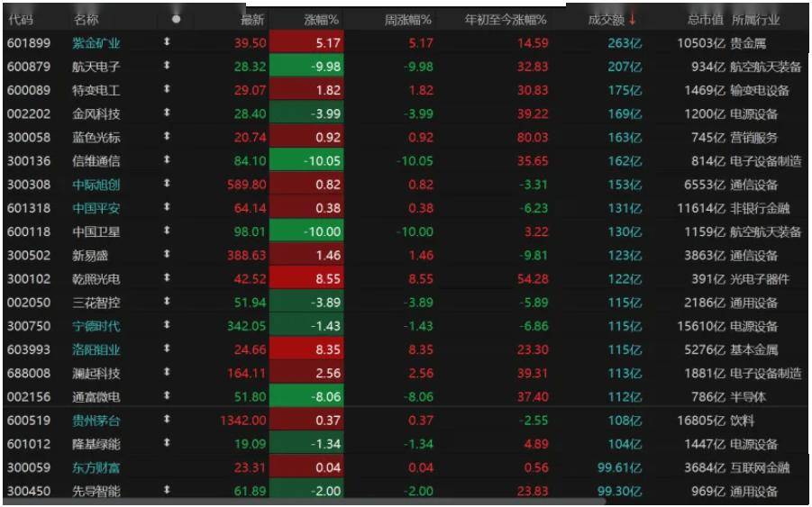812x507 pixels.
Task: Open the 中国平安 stock link
Action: (96, 208)
